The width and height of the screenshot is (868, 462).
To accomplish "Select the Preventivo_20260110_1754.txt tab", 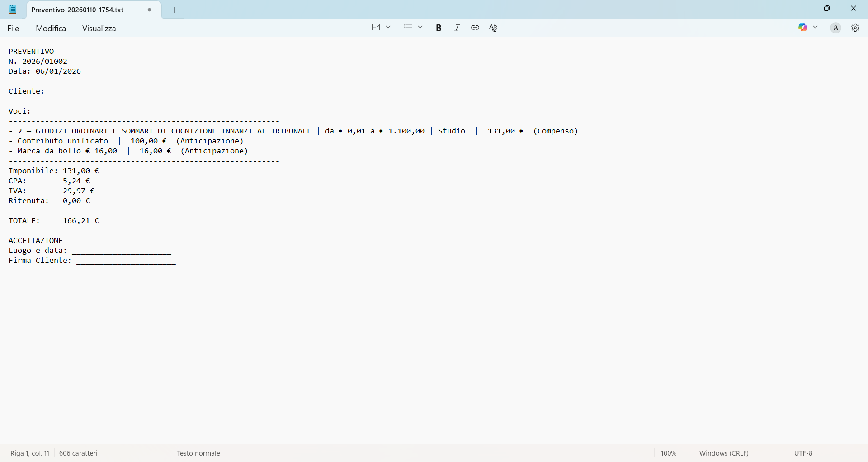I will pyautogui.click(x=78, y=10).
